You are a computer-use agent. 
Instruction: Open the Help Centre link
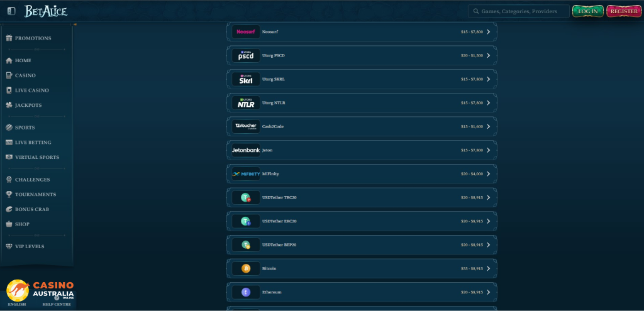coord(57,305)
